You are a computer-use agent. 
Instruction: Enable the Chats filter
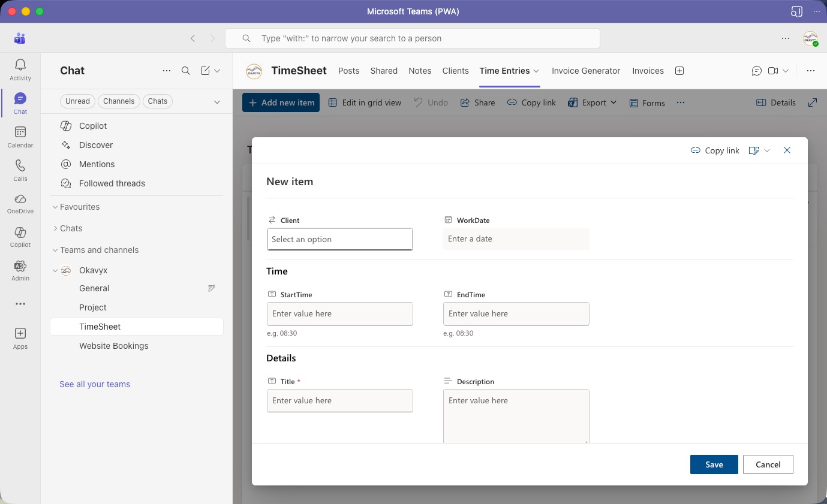(157, 101)
